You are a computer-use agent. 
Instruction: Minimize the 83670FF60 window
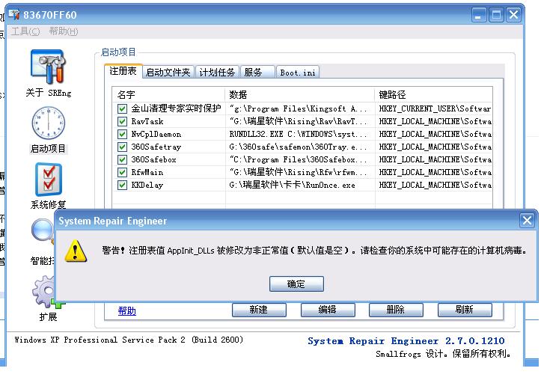[x=479, y=15]
